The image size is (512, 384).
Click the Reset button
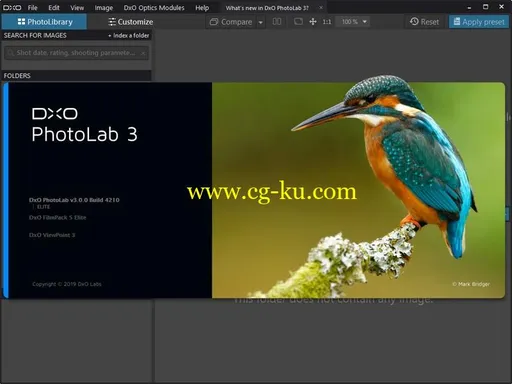tap(424, 22)
